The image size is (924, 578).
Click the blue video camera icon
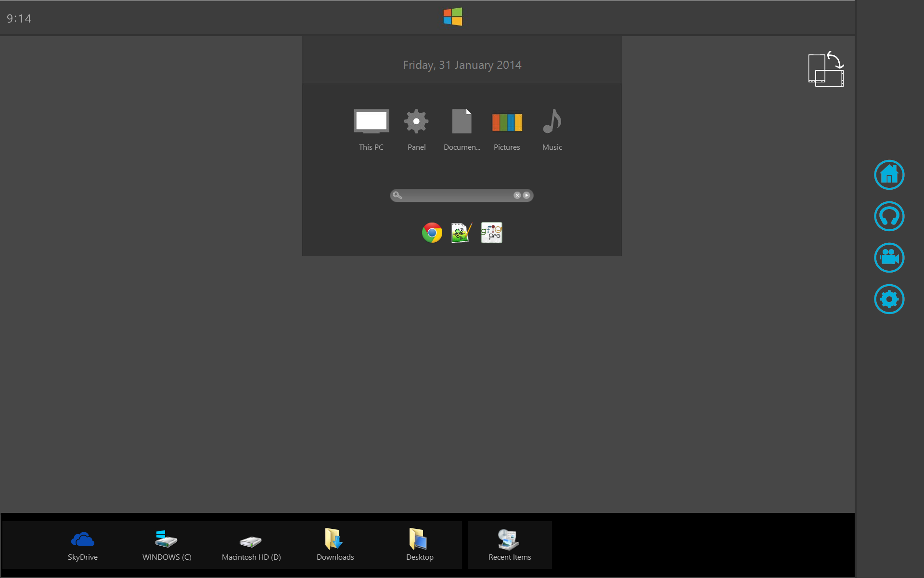[889, 258]
